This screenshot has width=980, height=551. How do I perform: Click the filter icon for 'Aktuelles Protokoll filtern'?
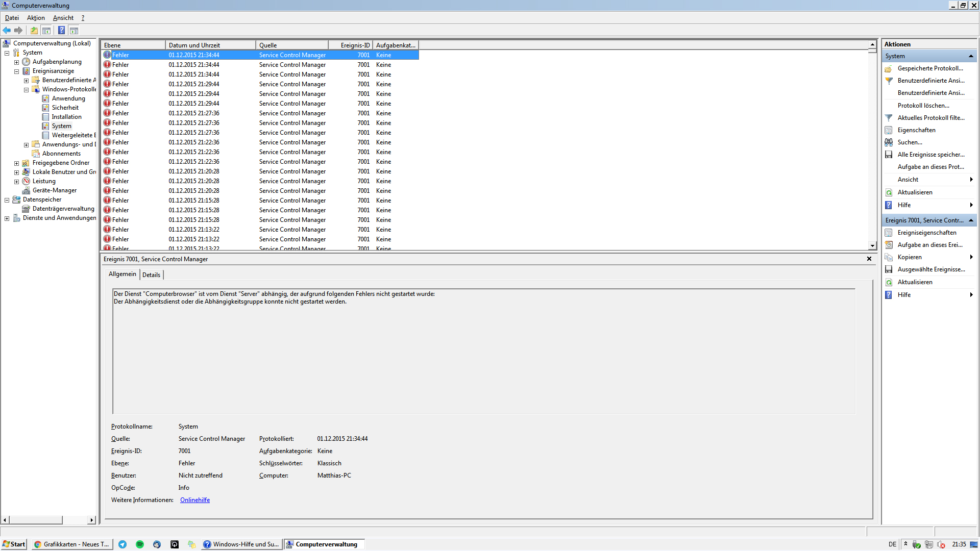pos(889,118)
